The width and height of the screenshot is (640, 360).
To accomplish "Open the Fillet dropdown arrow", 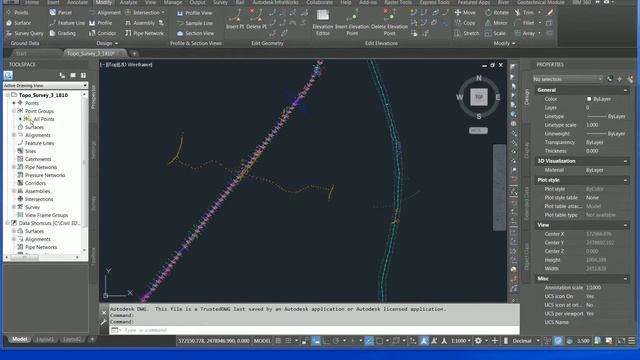I will [539, 23].
